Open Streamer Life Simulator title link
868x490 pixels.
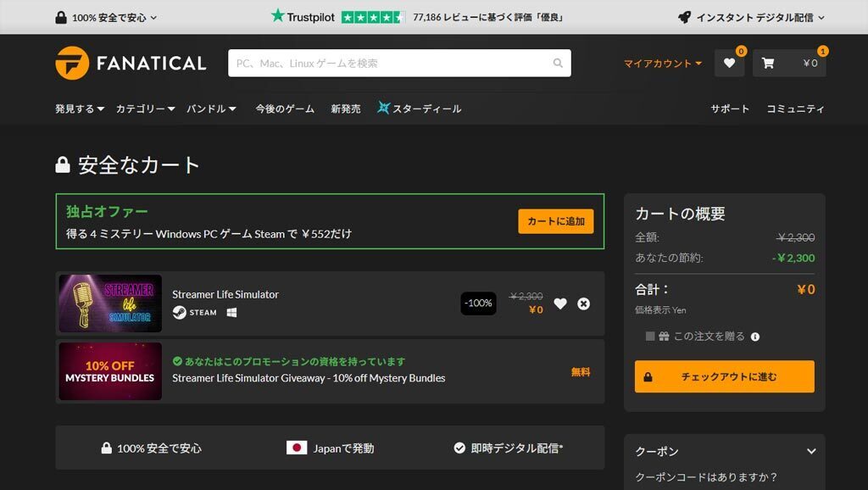point(225,294)
